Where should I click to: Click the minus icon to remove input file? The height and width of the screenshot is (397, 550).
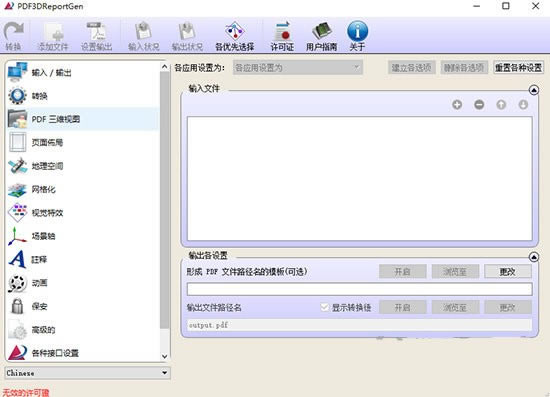(479, 105)
